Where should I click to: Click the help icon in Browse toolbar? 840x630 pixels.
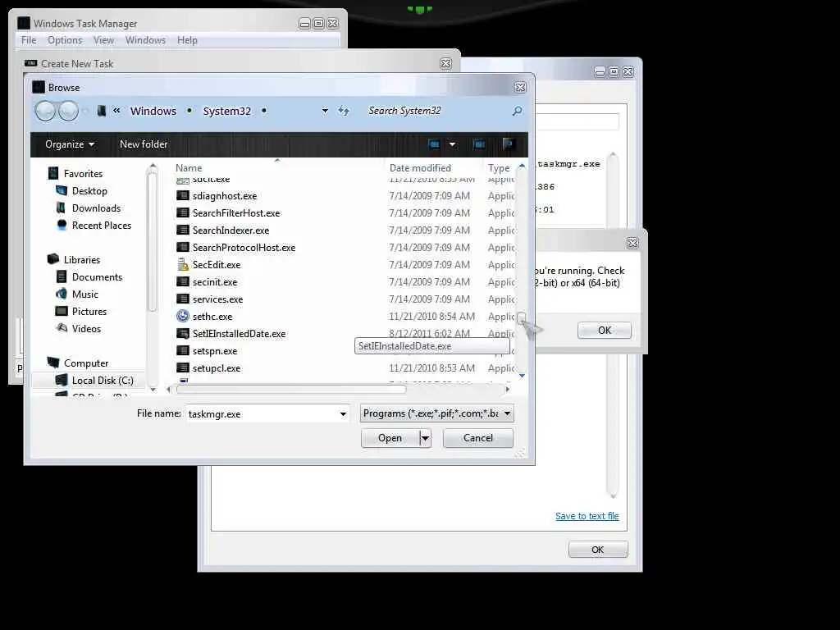(x=509, y=144)
